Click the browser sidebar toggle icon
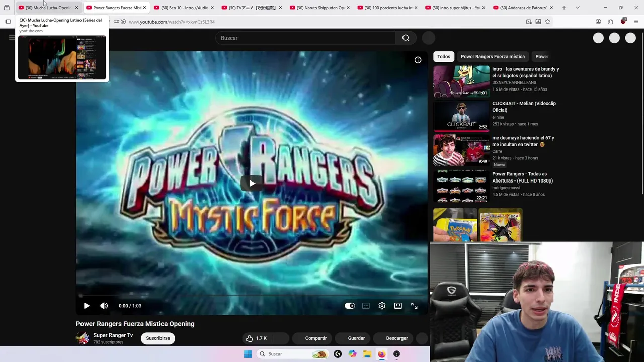644x362 pixels. pyautogui.click(x=8, y=22)
